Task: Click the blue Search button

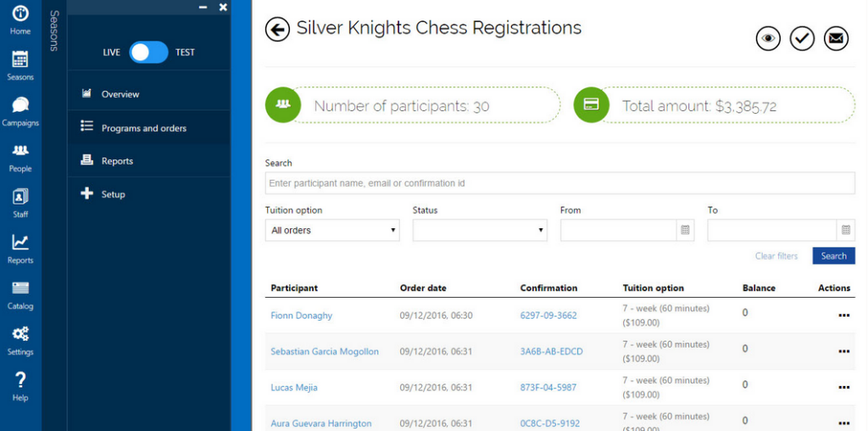Action: tap(834, 256)
